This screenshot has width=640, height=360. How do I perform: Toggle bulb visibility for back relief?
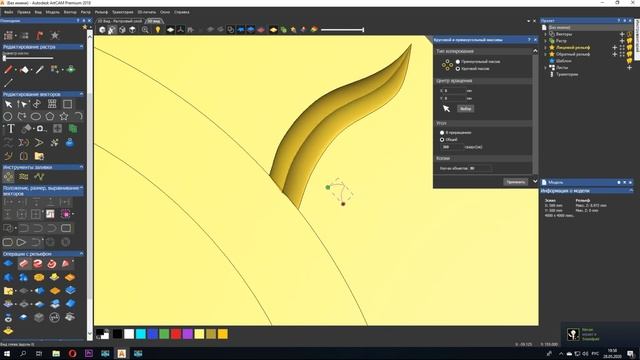pos(629,54)
